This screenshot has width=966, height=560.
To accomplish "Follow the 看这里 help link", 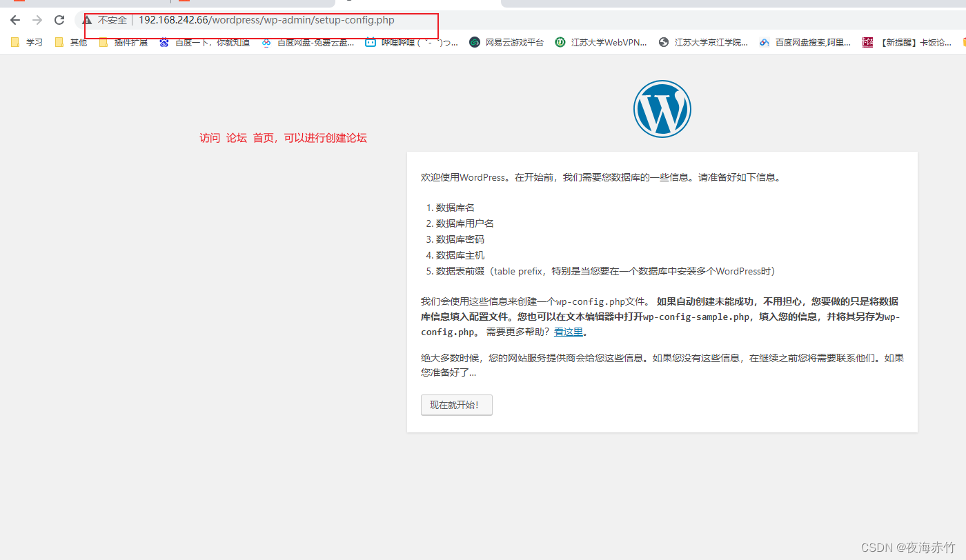I will (x=569, y=332).
